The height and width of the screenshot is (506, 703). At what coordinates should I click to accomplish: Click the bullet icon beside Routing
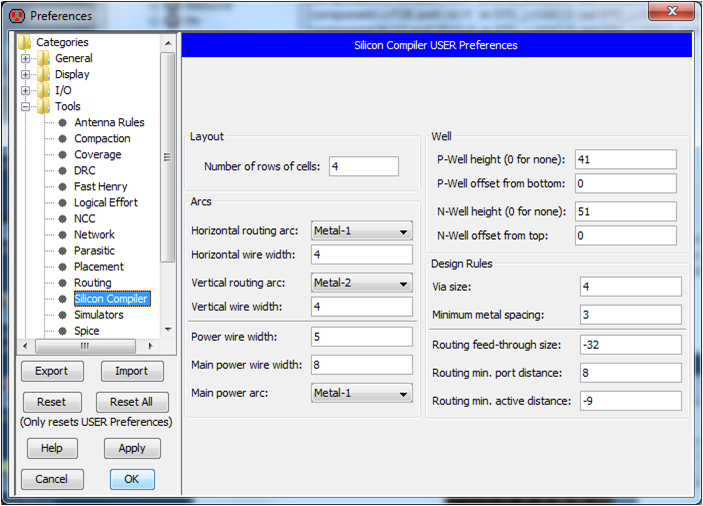click(x=62, y=283)
